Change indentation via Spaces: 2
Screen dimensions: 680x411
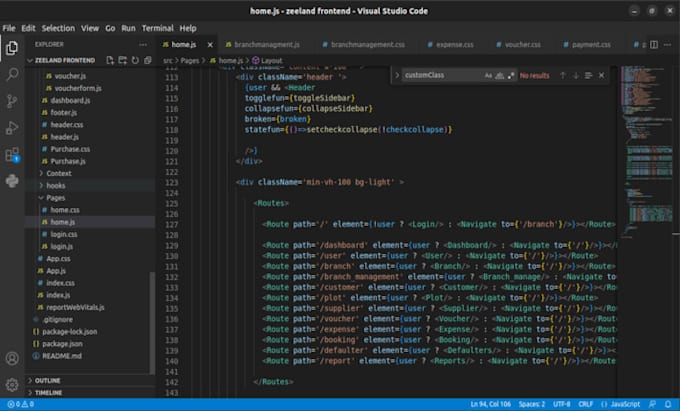pyautogui.click(x=532, y=404)
